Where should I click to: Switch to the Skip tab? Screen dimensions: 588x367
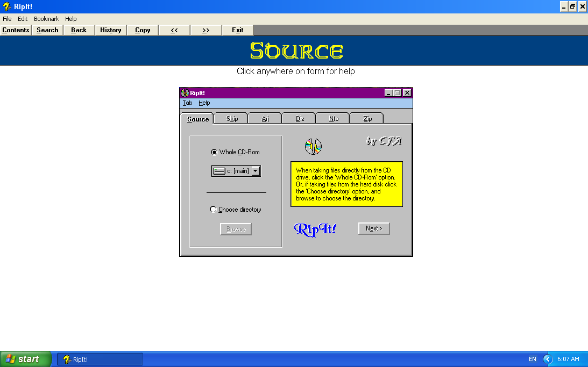[232, 119]
